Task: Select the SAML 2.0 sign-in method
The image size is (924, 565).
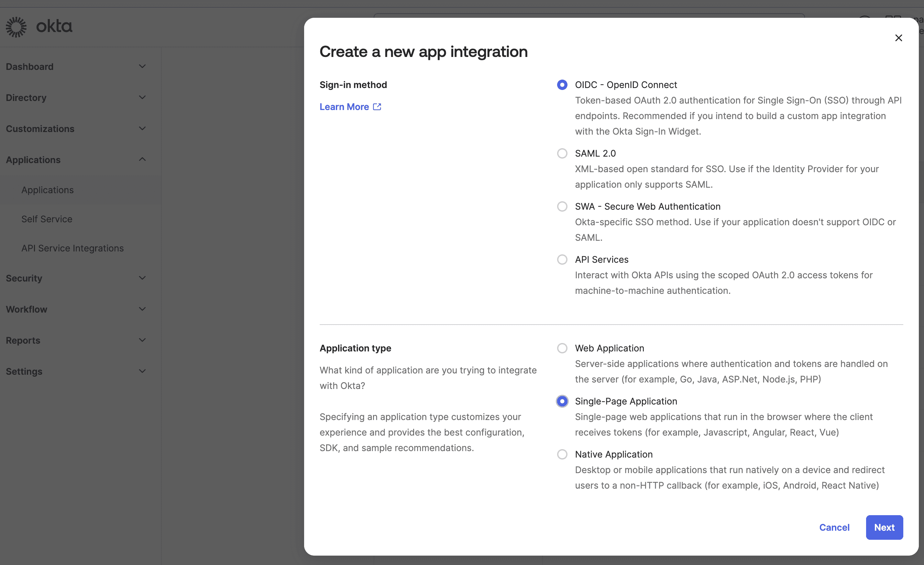Action: click(x=562, y=153)
